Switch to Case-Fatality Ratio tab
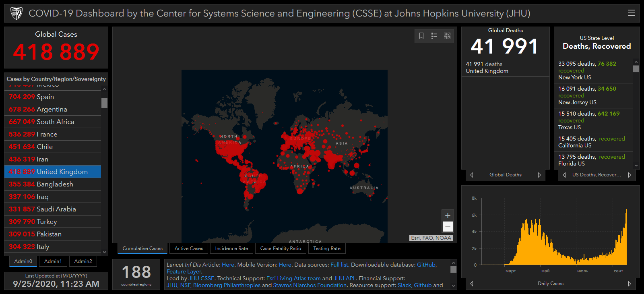The height and width of the screenshot is (294, 644). pyautogui.click(x=281, y=248)
